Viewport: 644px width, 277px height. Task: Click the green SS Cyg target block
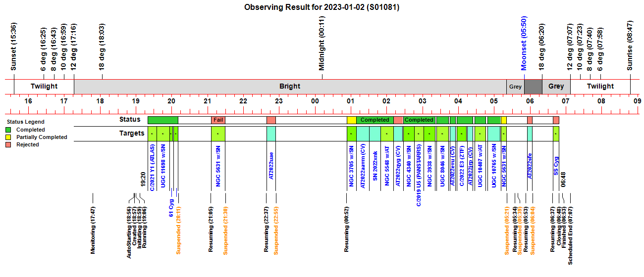coord(556,134)
